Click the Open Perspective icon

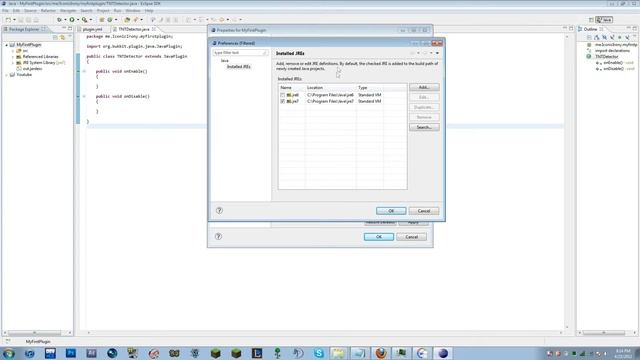tap(591, 20)
